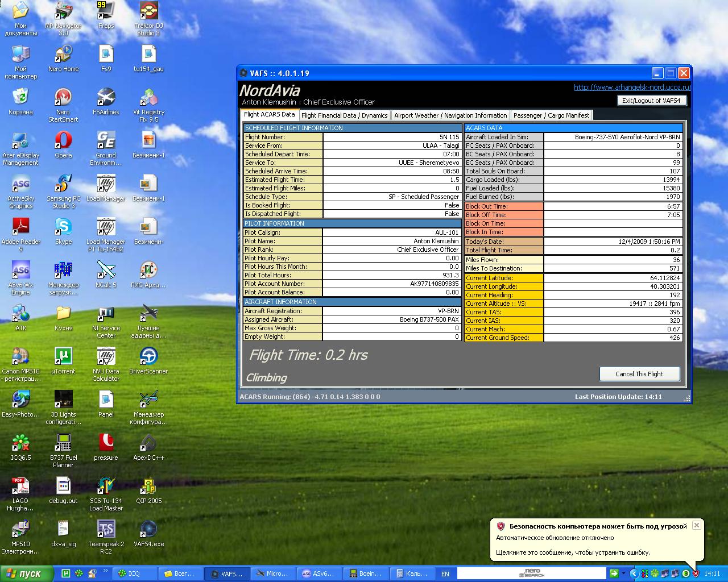
Task: Open the VAFS4.exe desktop icon
Action: [x=148, y=534]
